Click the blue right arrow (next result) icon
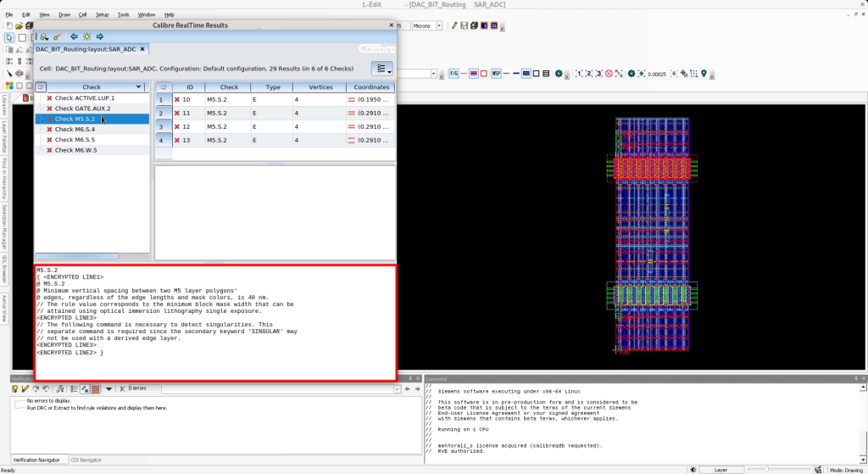This screenshot has height=474, width=868. pyautogui.click(x=100, y=36)
